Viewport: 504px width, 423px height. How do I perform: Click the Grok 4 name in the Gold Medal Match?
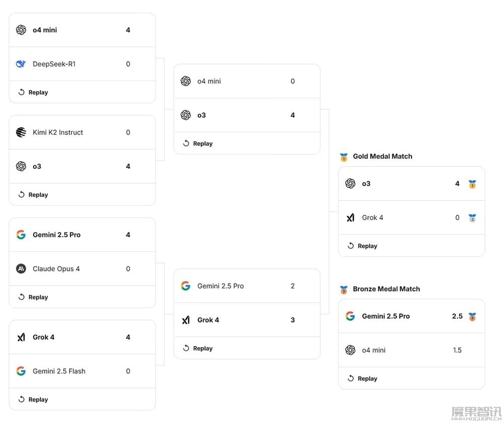pyautogui.click(x=372, y=218)
